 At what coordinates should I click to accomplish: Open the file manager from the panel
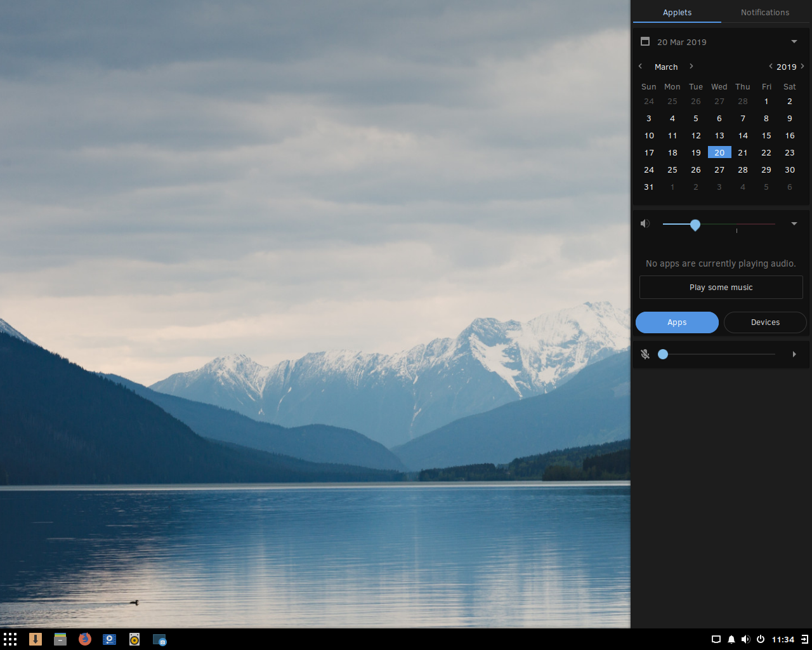click(x=60, y=639)
